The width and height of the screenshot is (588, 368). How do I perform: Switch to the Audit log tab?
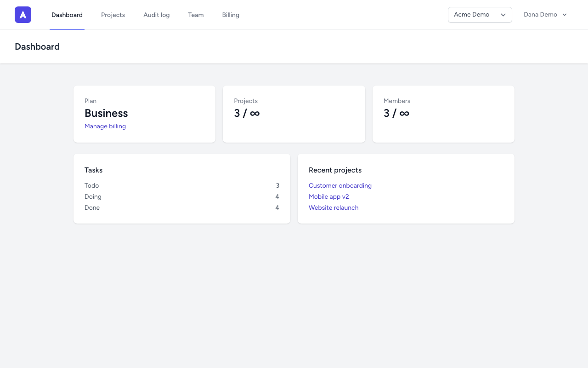pyautogui.click(x=157, y=15)
